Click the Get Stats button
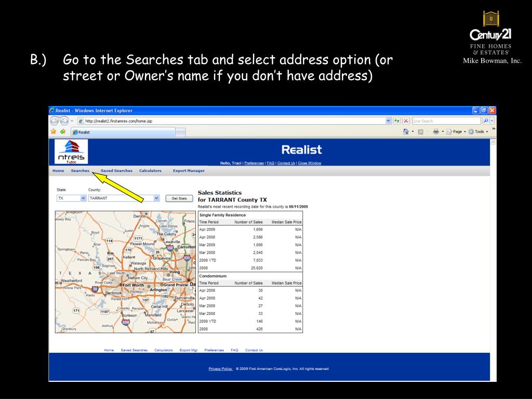532x399 pixels. pyautogui.click(x=179, y=198)
